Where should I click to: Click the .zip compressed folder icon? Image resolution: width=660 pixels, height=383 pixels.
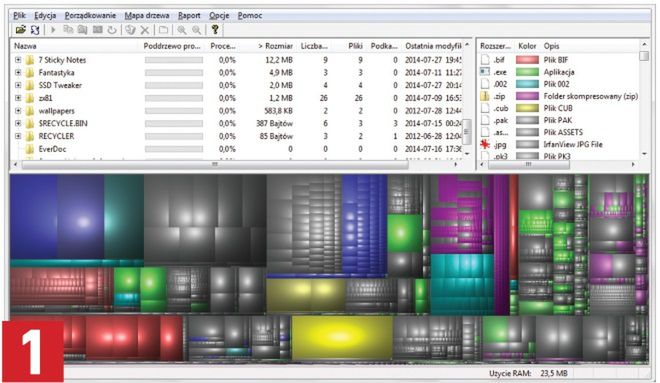485,96
